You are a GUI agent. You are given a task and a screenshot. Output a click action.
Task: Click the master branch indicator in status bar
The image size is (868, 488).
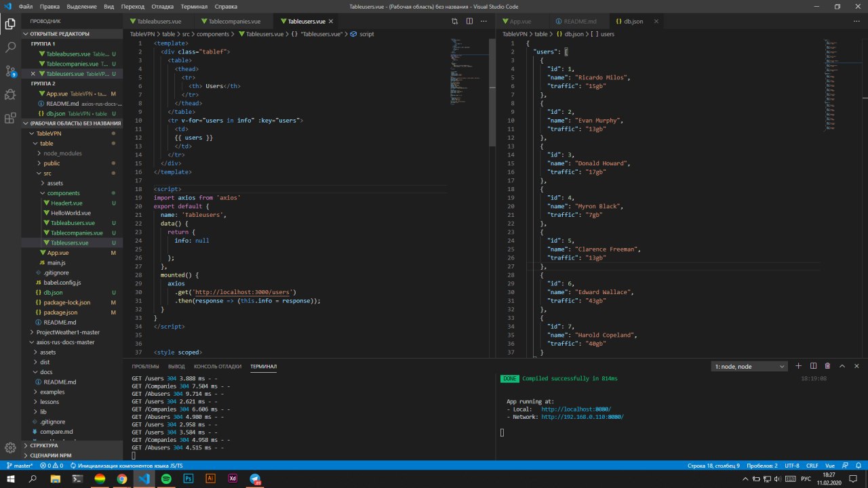click(x=20, y=466)
